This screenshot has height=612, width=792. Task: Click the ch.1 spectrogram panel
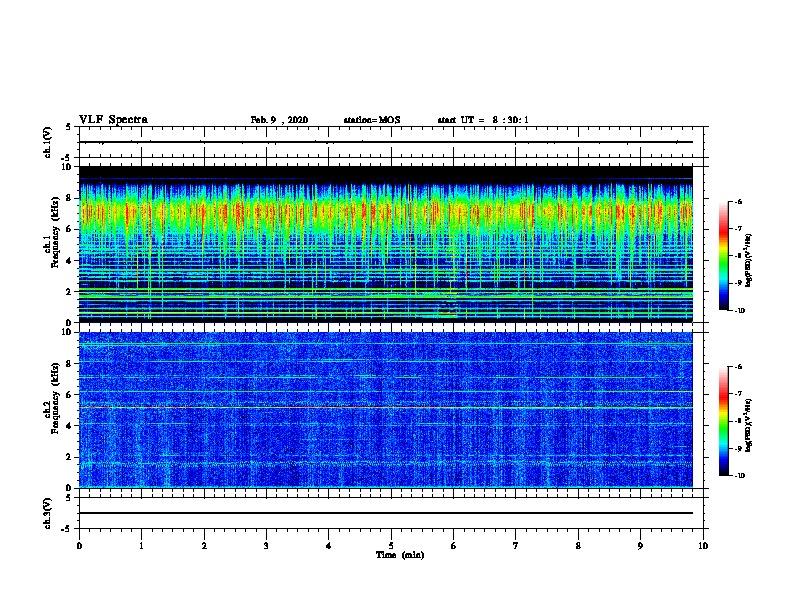pos(386,244)
